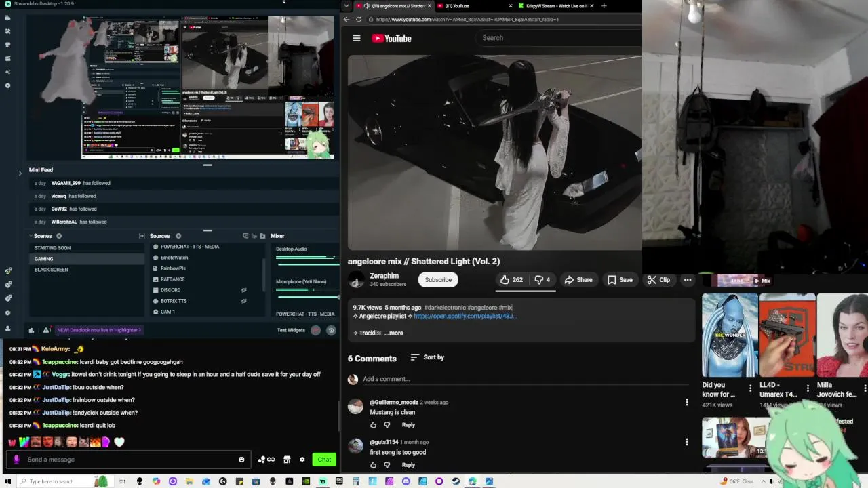The image size is (868, 488).
Task: Expand the Mini Feed side arrow
Action: [x=20, y=173]
